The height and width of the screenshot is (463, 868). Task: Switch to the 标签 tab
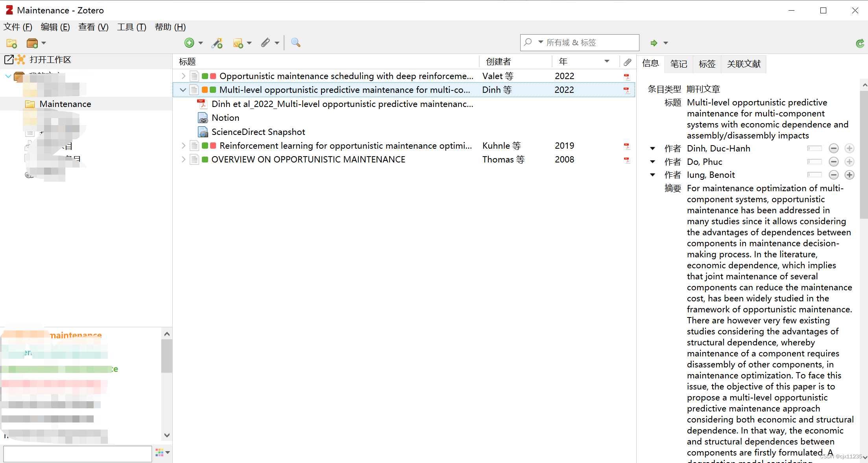click(707, 64)
